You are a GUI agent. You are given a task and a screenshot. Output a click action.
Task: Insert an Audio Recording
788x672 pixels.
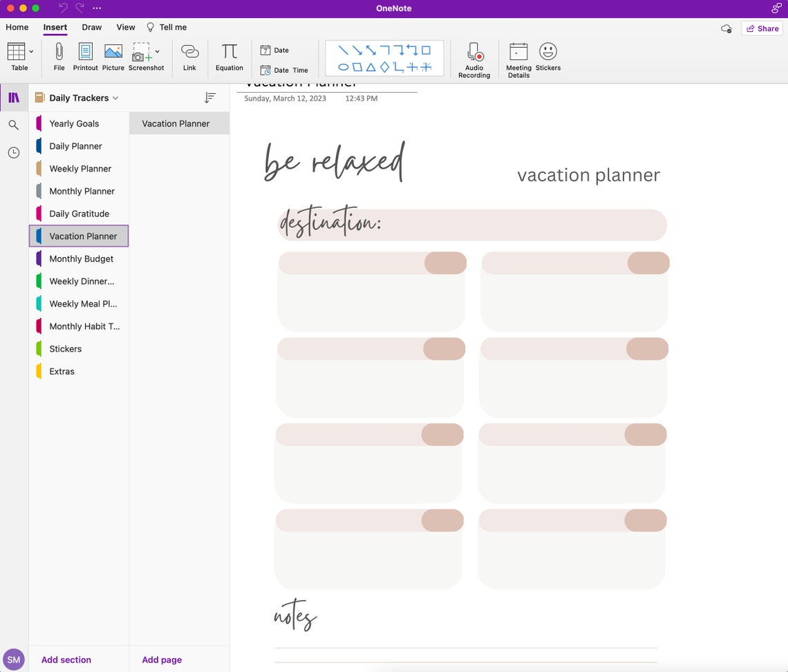[x=474, y=58]
